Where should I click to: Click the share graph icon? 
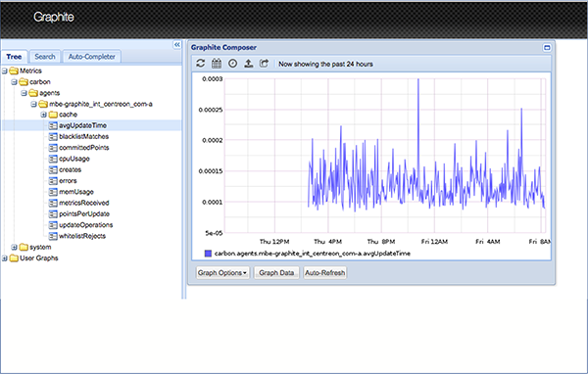(x=264, y=64)
